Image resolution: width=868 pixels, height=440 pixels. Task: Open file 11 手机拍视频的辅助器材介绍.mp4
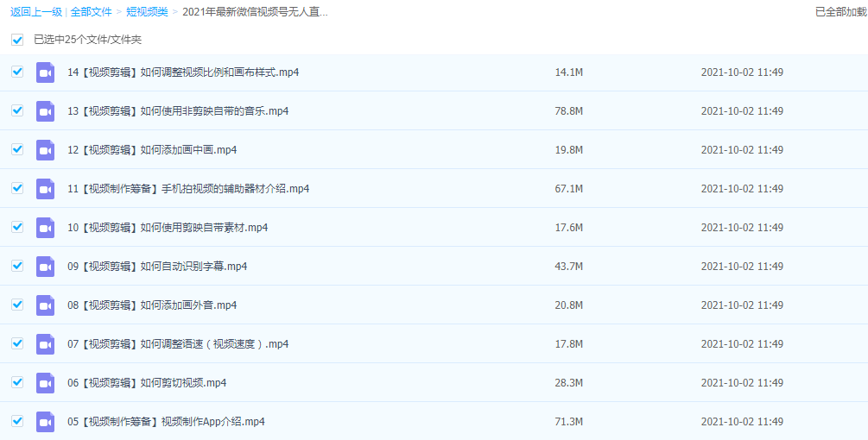point(188,189)
